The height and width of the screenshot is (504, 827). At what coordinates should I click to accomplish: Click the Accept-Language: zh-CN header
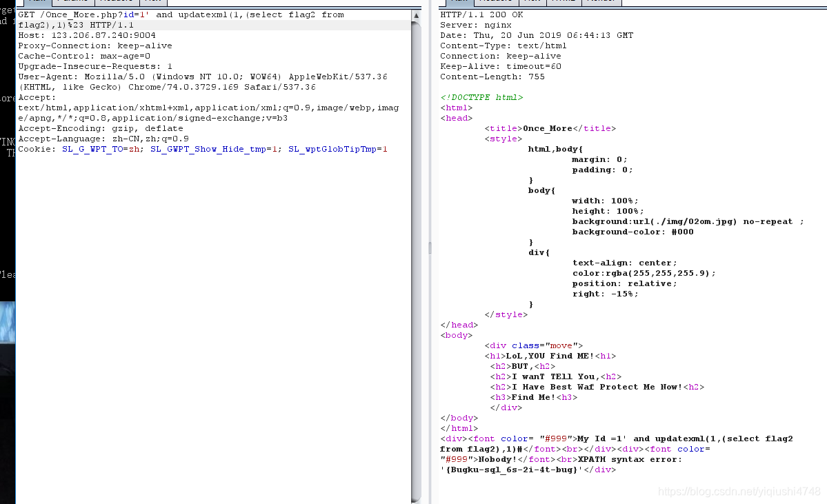(x=103, y=139)
